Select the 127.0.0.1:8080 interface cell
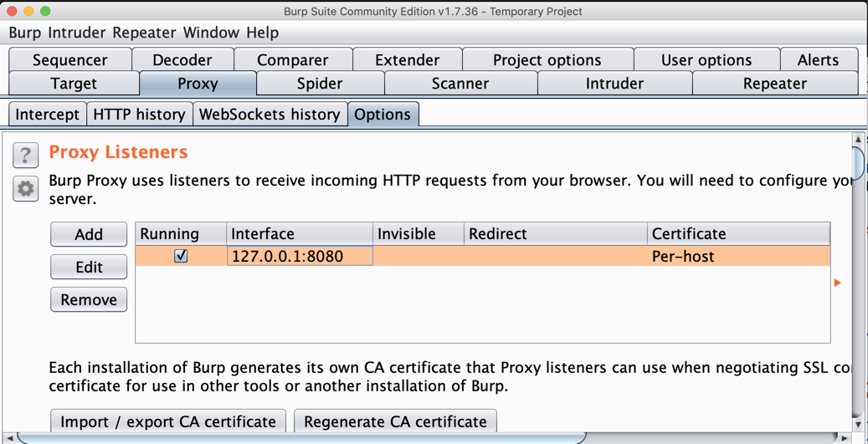Screen dimensions: 868x444 coord(299,257)
